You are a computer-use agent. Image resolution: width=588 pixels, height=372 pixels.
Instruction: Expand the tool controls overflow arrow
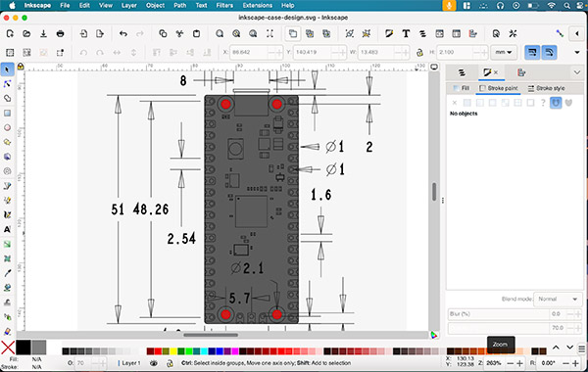point(577,53)
